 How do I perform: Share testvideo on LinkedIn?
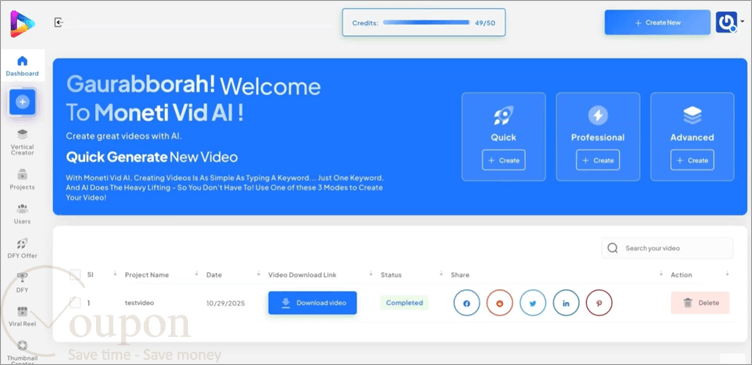566,303
